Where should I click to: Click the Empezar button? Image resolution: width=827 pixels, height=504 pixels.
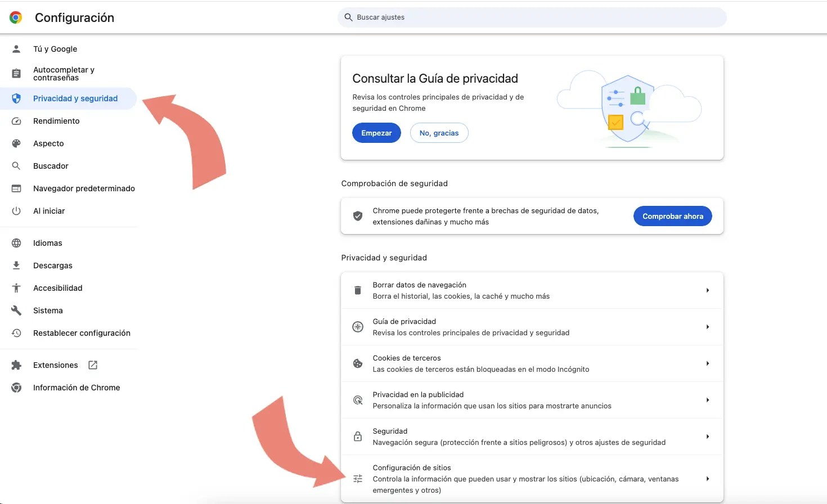376,133
